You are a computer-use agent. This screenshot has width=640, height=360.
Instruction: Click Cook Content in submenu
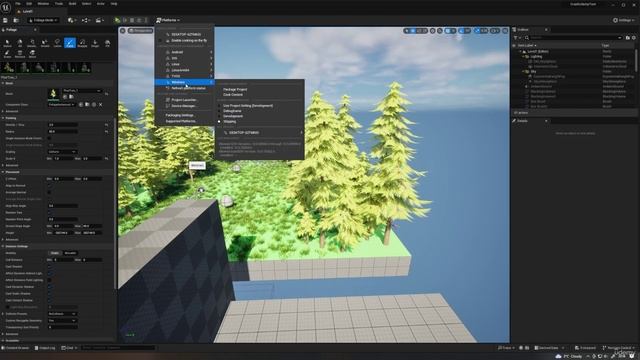pos(233,95)
